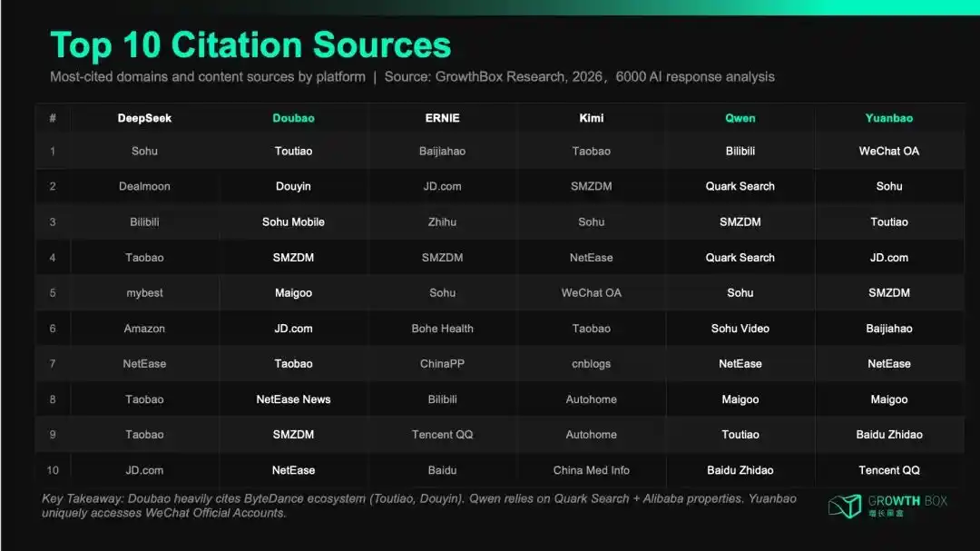
Task: Click the rank number 7
Action: tap(53, 363)
